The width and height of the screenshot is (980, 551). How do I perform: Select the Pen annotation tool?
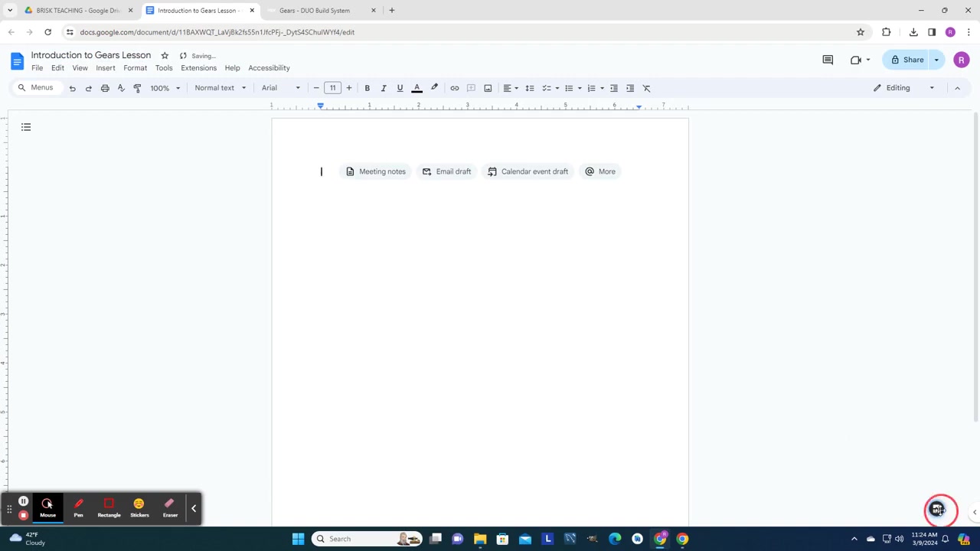click(78, 508)
